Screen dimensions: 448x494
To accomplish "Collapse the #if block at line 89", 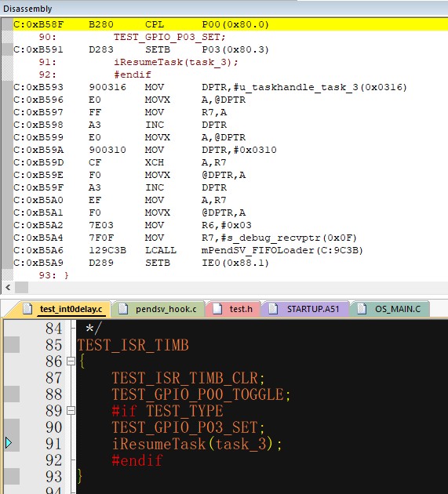I will click(71, 410).
